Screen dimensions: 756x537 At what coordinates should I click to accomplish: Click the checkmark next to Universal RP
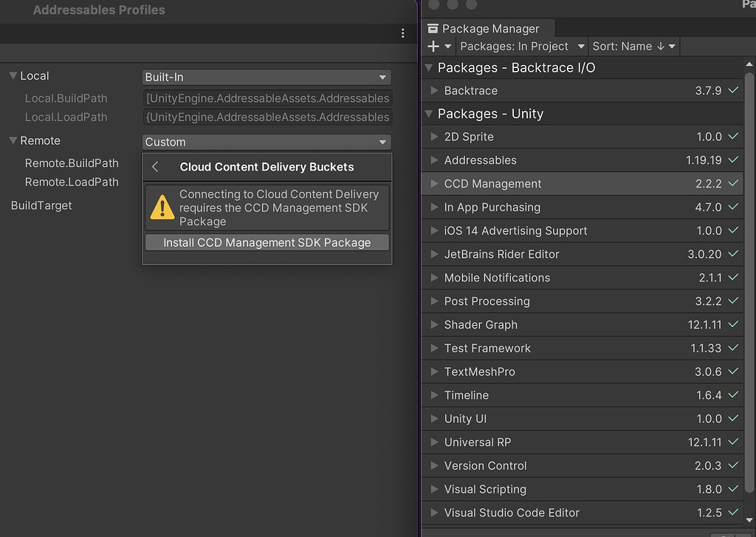coord(733,442)
